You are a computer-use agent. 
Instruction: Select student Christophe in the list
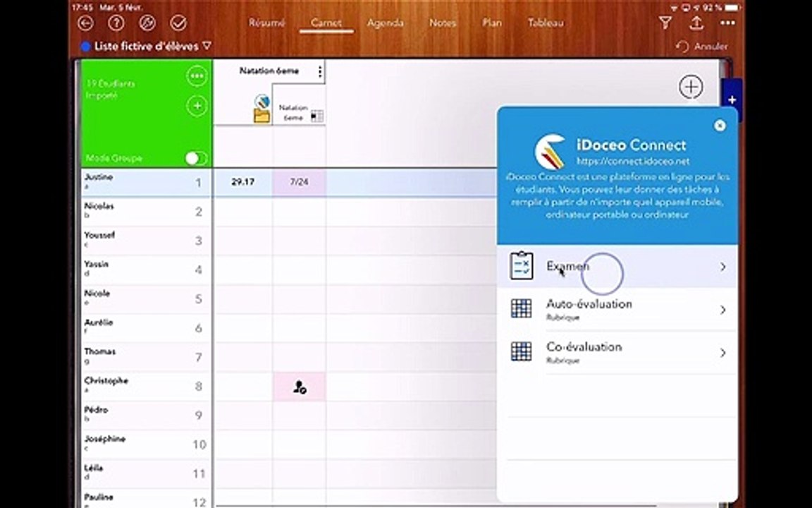point(146,386)
